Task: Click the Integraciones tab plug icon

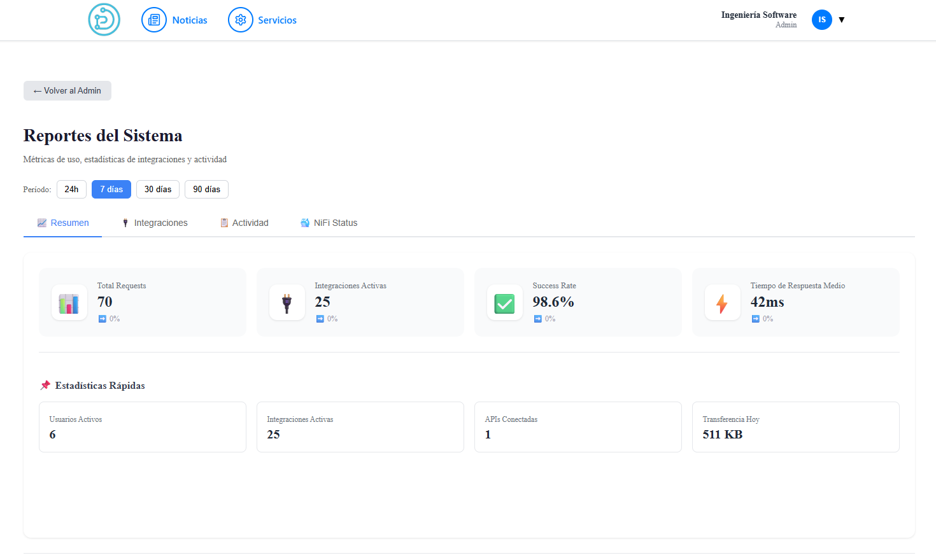Action: pos(125,223)
